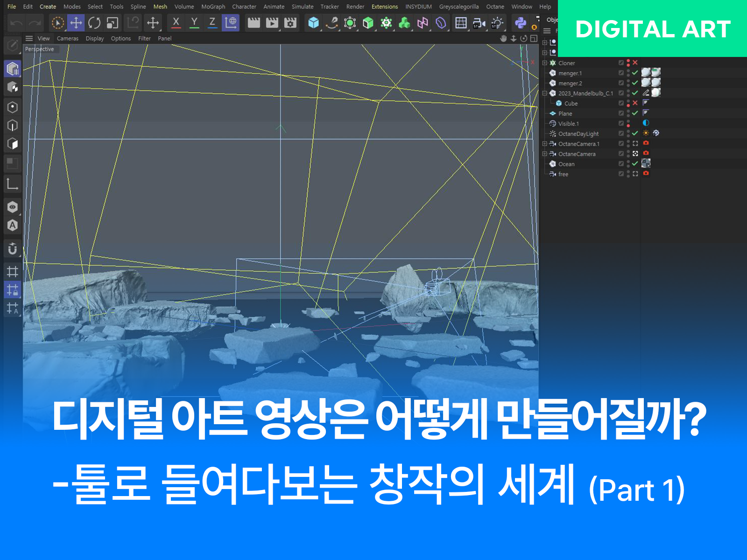This screenshot has width=747, height=560.
Task: Open the File menu
Action: click(x=12, y=7)
